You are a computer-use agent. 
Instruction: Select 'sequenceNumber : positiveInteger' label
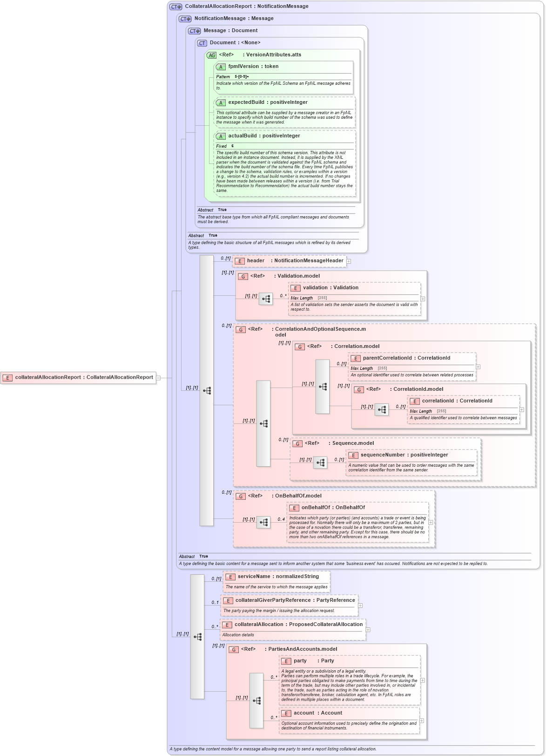coord(404,455)
